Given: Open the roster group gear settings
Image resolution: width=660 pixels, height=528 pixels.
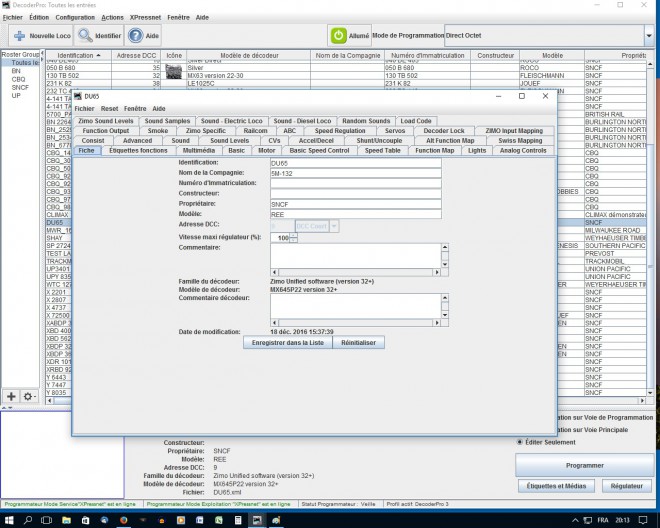Looking at the screenshot, I should click(29, 396).
